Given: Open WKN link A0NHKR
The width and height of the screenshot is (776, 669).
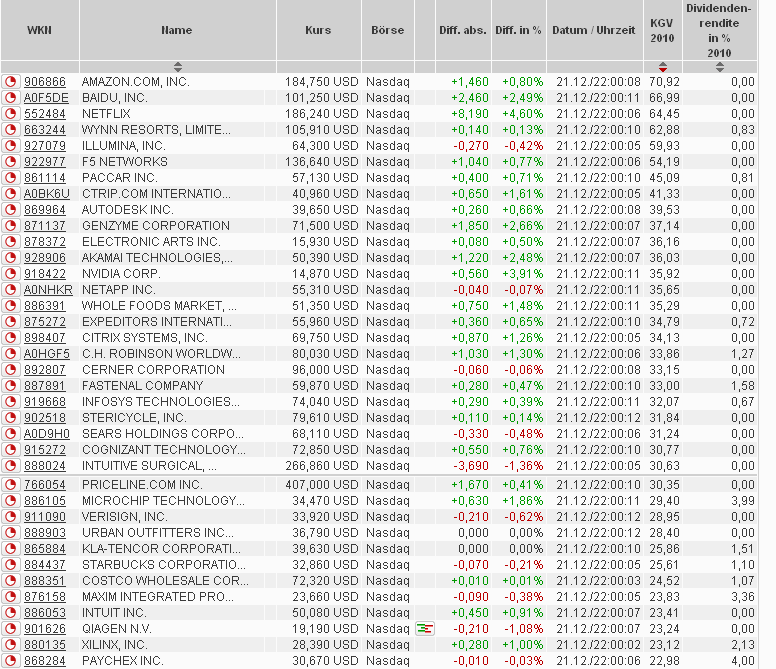Looking at the screenshot, I should 48,289.
